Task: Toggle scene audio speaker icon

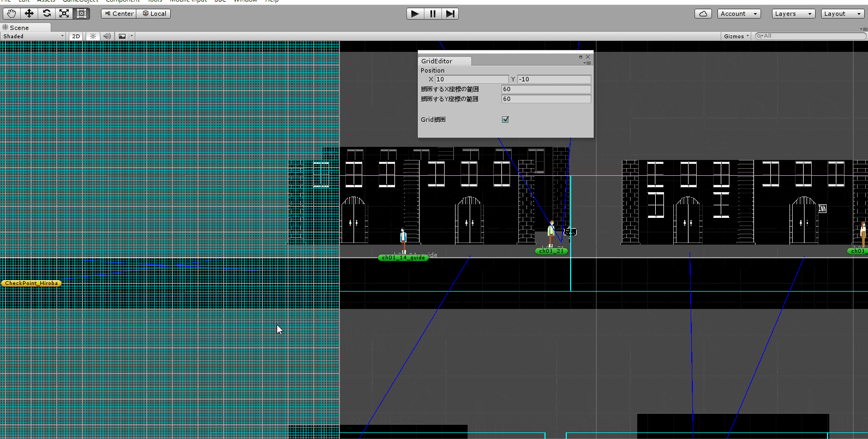Action: pos(107,36)
